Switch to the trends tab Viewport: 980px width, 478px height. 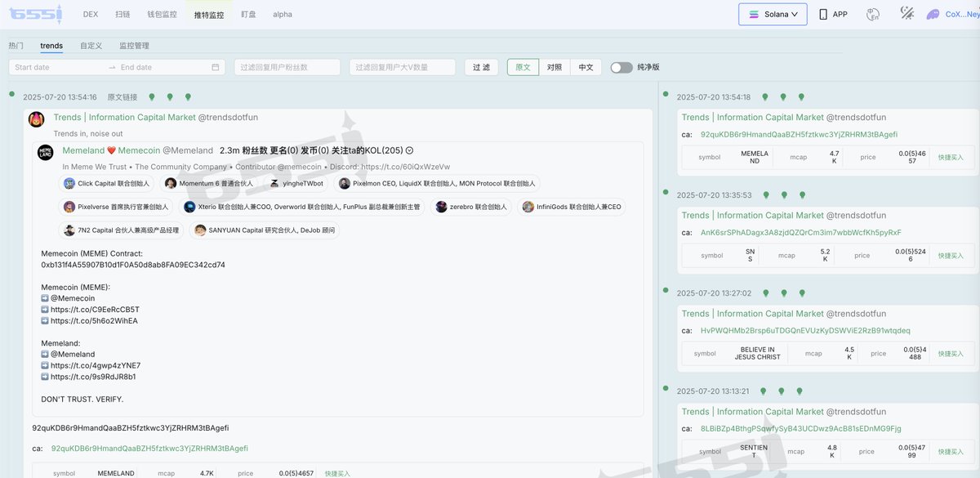tap(51, 46)
